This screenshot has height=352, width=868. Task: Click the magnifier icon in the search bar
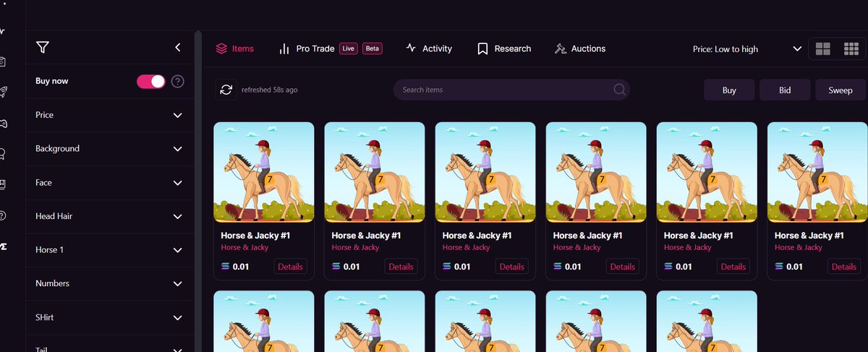[x=619, y=90]
